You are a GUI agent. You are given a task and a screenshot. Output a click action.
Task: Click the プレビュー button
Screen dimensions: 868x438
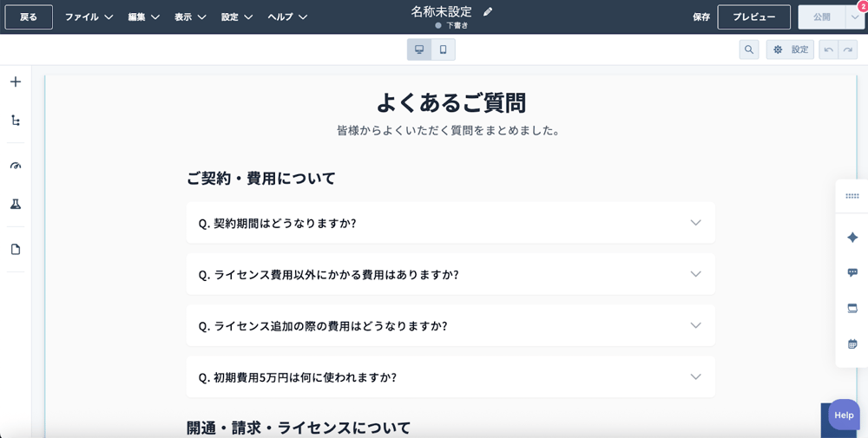[x=754, y=17]
